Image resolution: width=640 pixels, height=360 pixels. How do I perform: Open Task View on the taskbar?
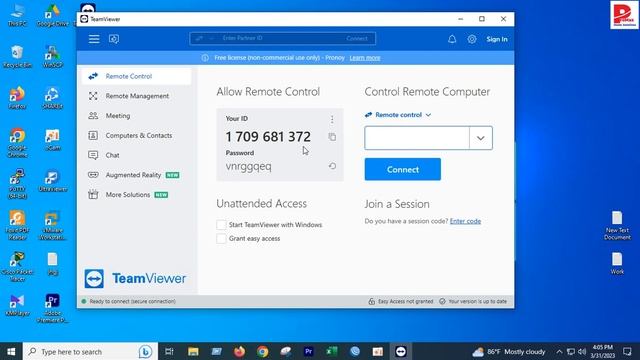coord(169,351)
